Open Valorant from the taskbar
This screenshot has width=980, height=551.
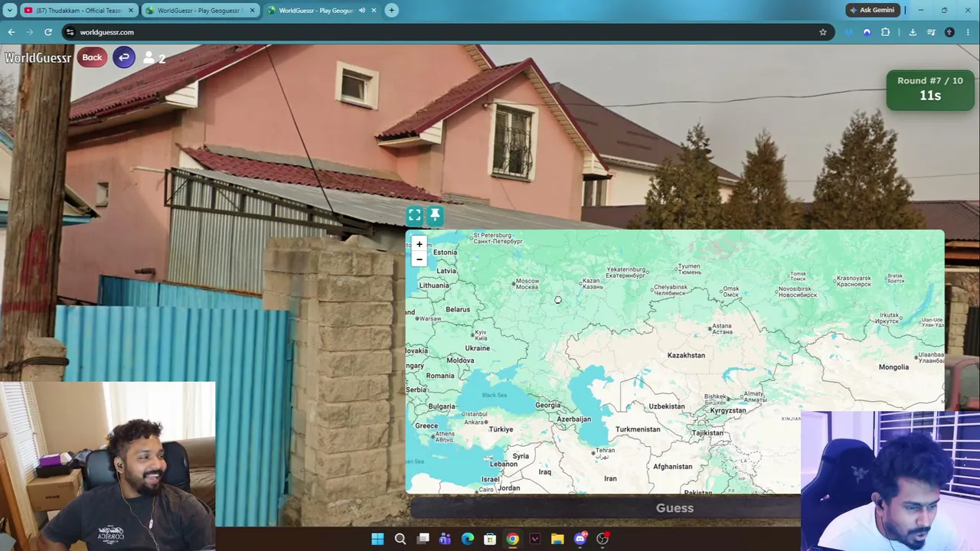[535, 539]
